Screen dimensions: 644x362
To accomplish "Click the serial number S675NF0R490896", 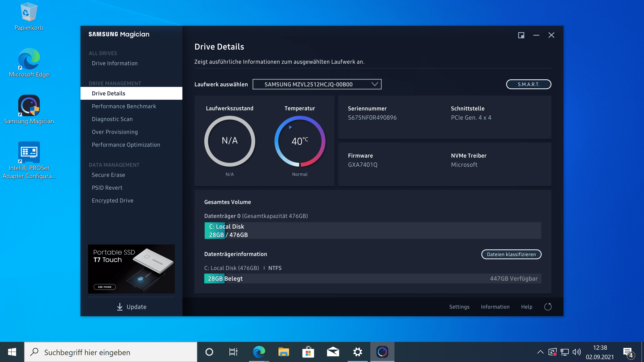I will [x=372, y=118].
